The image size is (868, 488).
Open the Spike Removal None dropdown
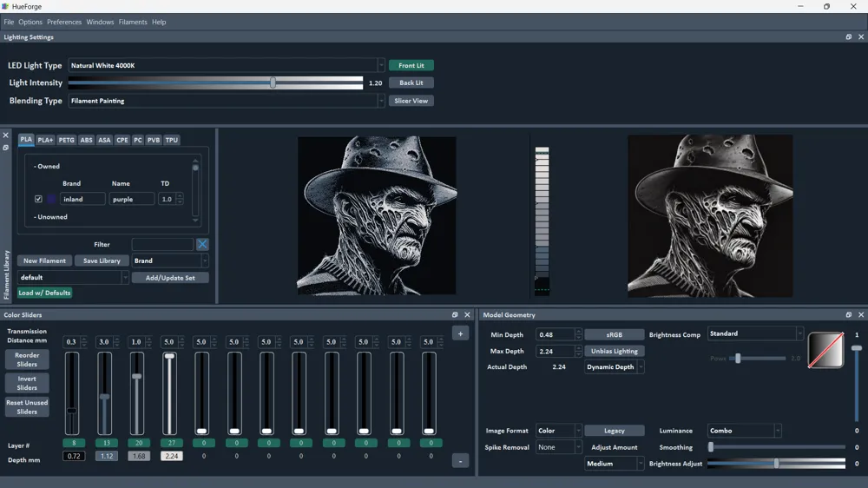[558, 447]
